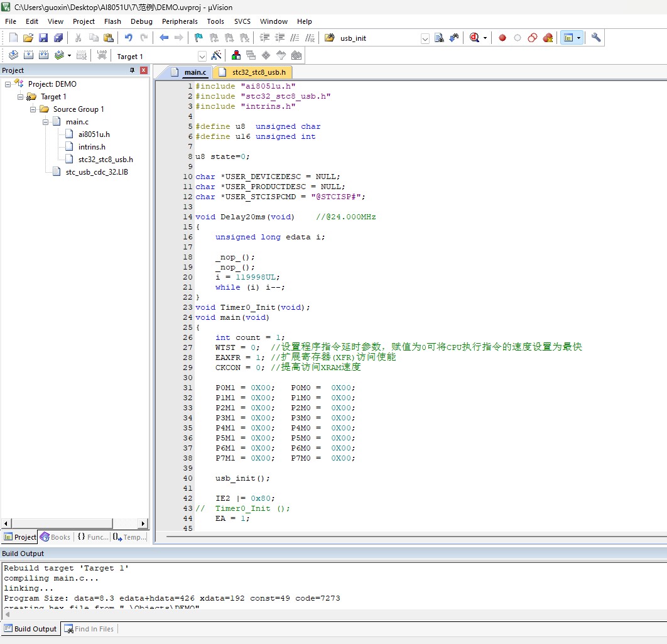Select stc_usb_cdc_32.LIB tree item
Viewport: 667px width, 644px height.
point(97,172)
